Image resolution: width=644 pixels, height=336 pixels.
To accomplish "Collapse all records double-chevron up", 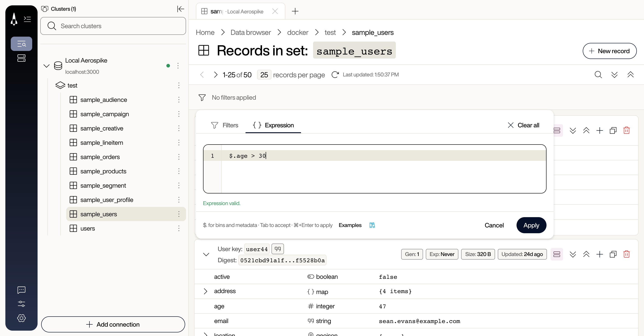I will (x=631, y=75).
